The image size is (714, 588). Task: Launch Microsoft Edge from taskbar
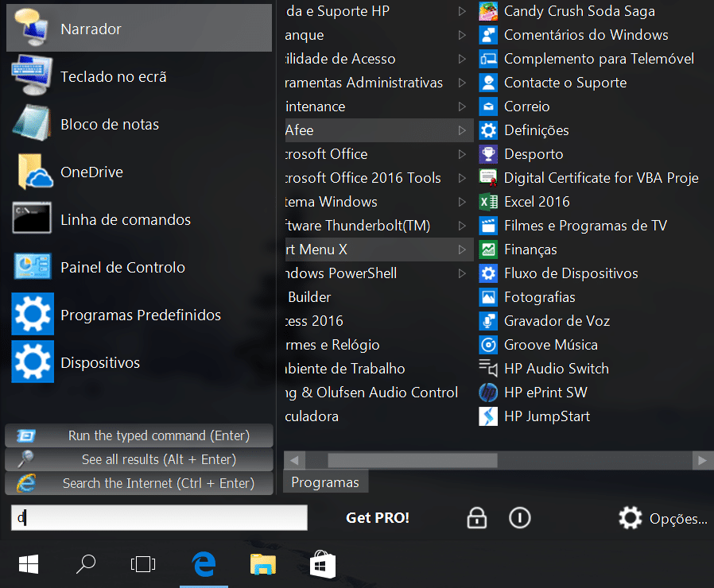tap(204, 564)
